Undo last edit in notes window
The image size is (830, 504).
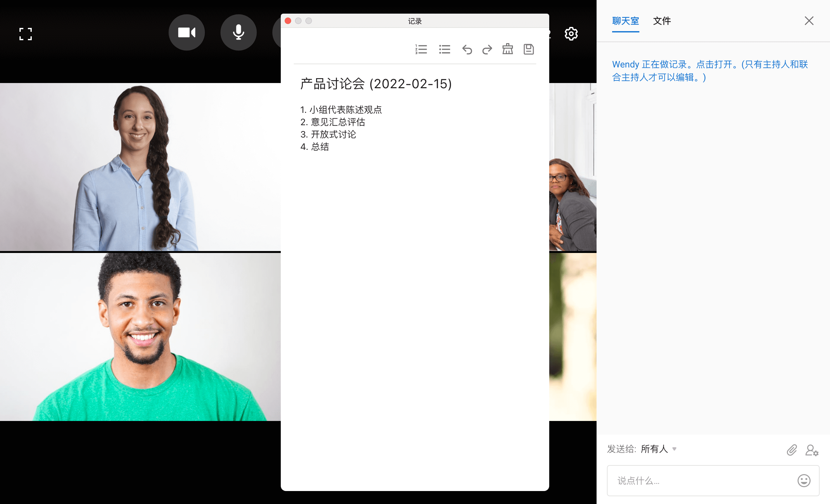click(467, 50)
